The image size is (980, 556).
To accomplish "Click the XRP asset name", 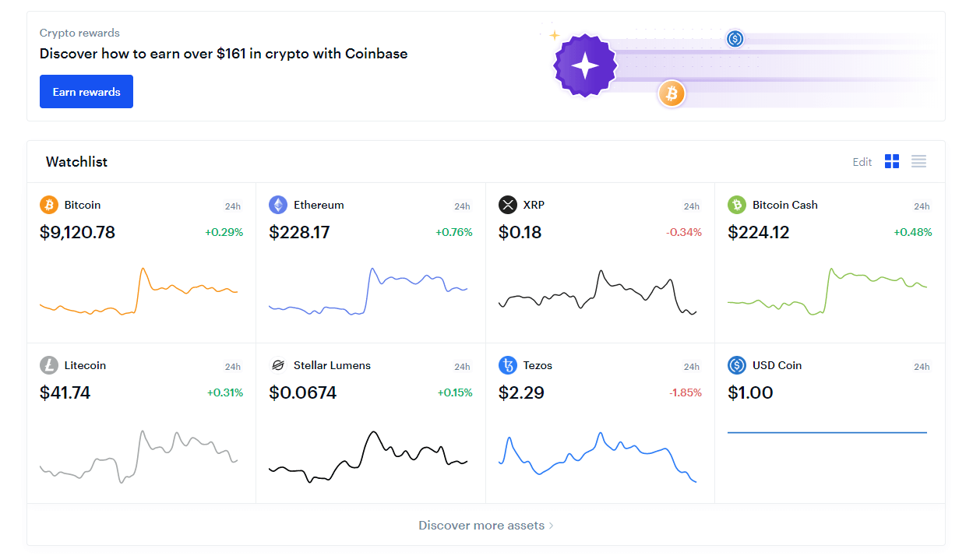I will coord(534,205).
